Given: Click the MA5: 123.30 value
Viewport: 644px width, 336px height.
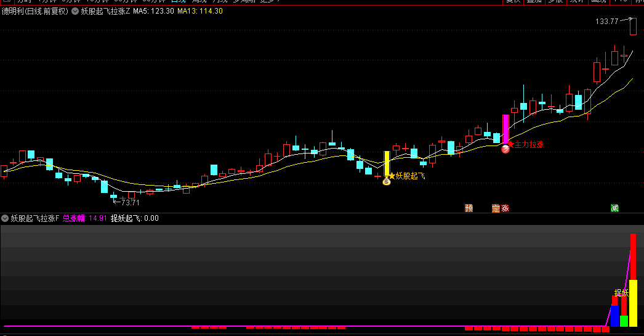Looking at the screenshot, I should [x=153, y=11].
